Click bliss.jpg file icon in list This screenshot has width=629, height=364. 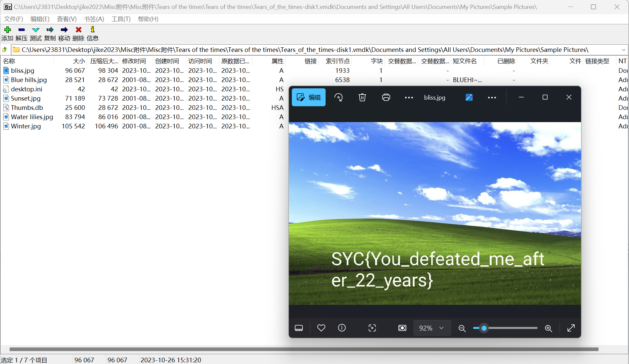(x=6, y=70)
